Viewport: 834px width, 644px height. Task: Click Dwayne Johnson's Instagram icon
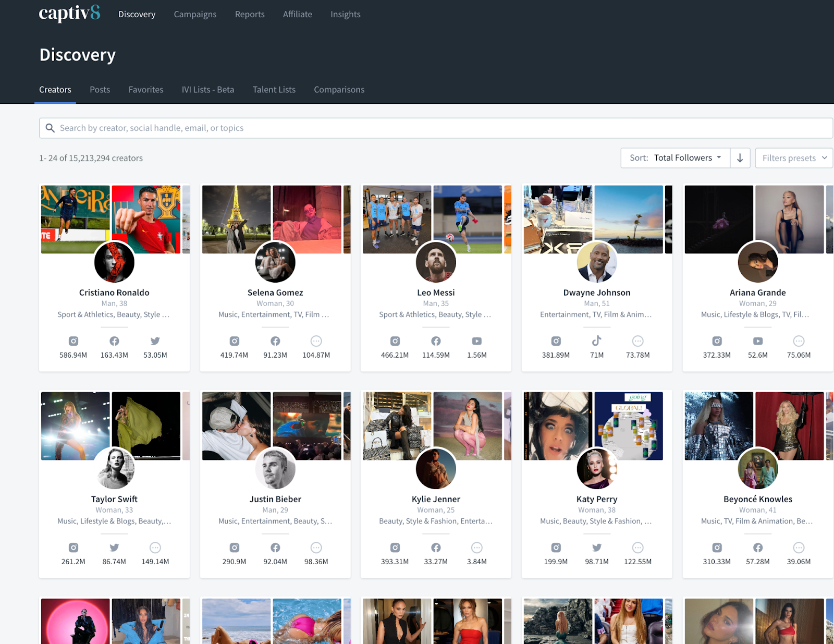point(556,341)
